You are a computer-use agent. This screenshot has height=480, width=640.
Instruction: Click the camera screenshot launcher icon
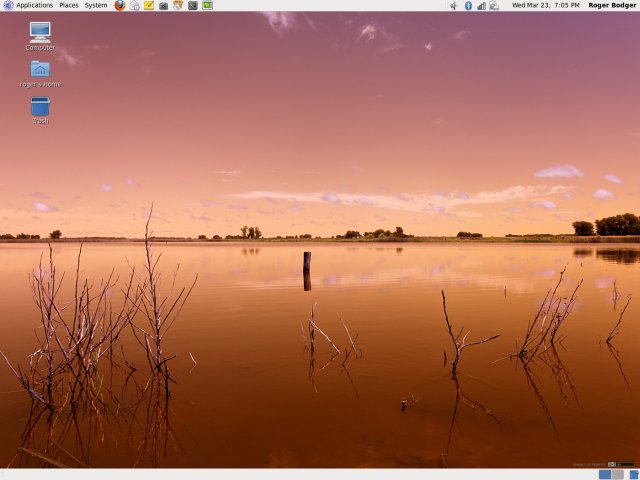click(x=163, y=6)
